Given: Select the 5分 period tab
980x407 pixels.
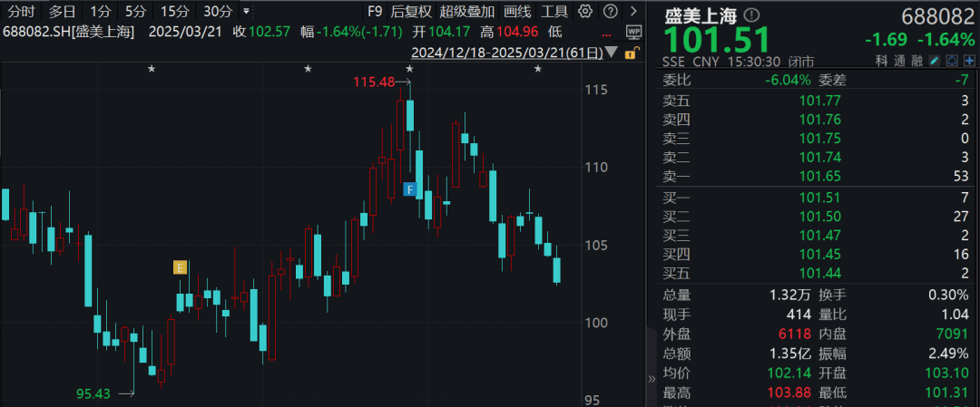Looking at the screenshot, I should [134, 11].
